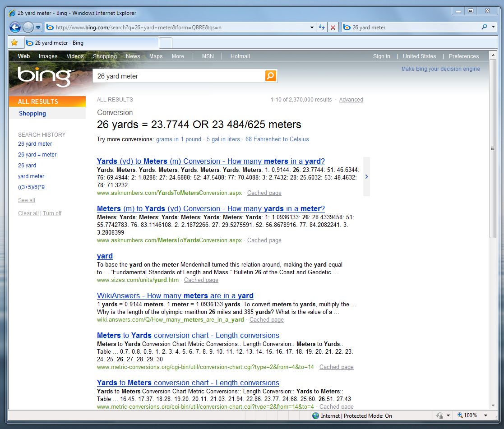
Task: Click the status bar Internet zone globe icon
Action: click(316, 415)
